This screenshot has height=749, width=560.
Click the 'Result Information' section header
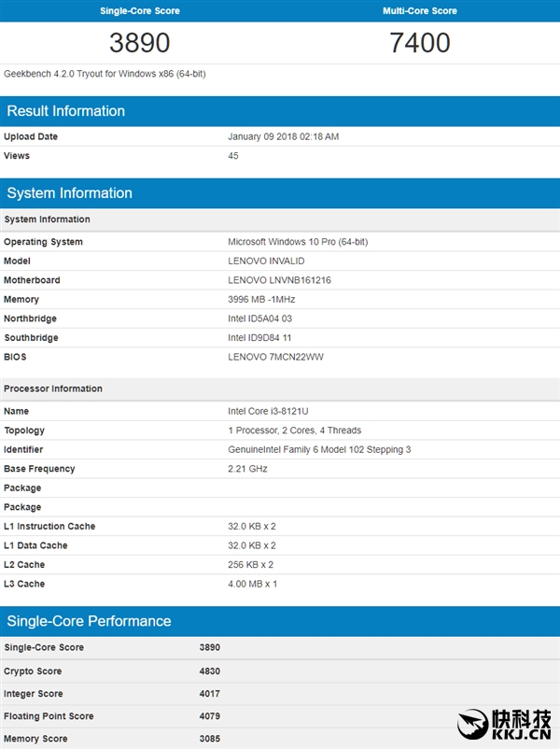coord(280,111)
